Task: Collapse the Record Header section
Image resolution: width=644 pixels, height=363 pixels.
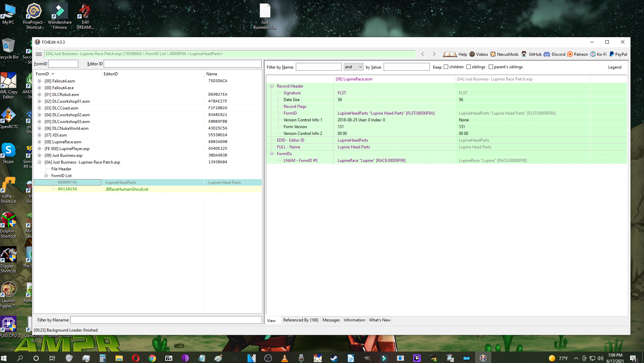Action: point(272,86)
